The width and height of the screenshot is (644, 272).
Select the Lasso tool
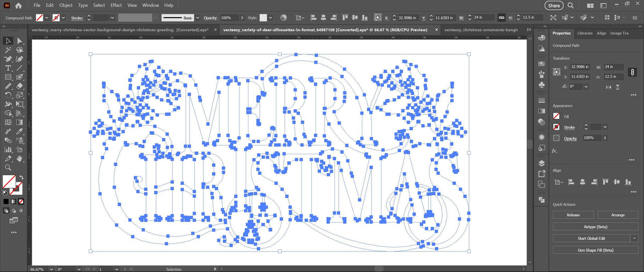pos(20,50)
